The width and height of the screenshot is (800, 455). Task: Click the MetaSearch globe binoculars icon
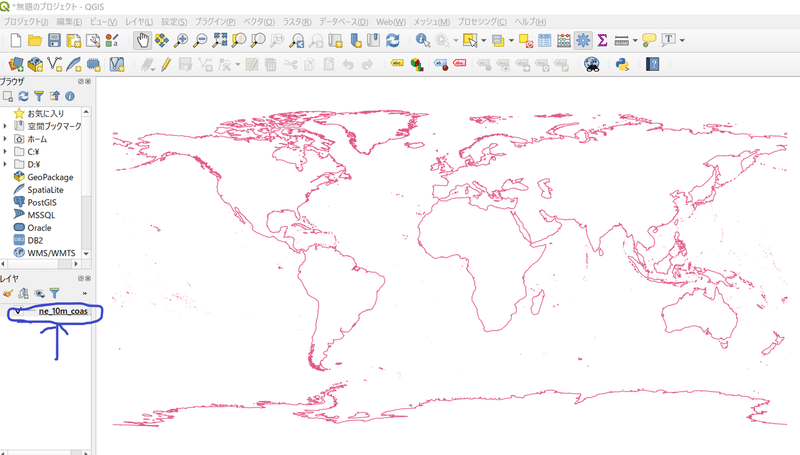(x=592, y=64)
